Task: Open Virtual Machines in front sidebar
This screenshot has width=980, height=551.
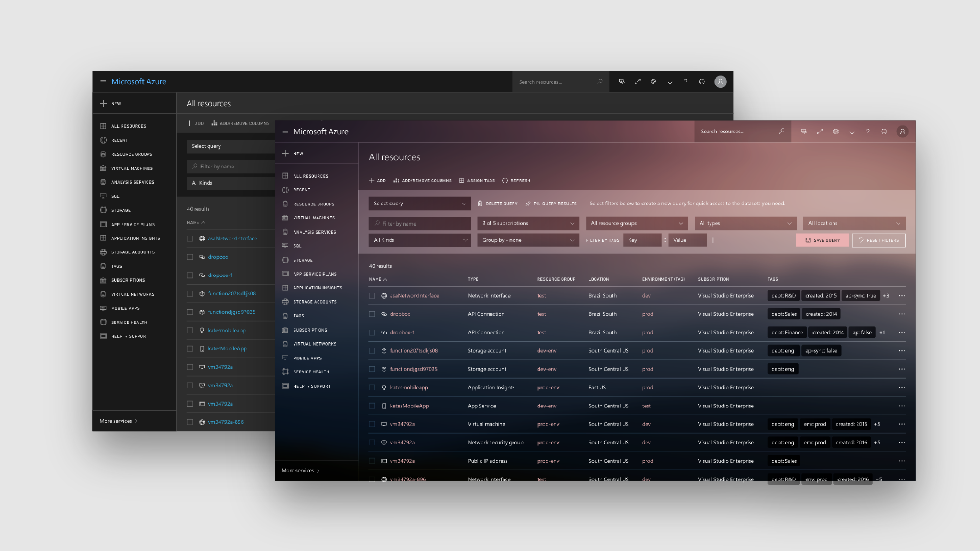Action: pyautogui.click(x=308, y=218)
